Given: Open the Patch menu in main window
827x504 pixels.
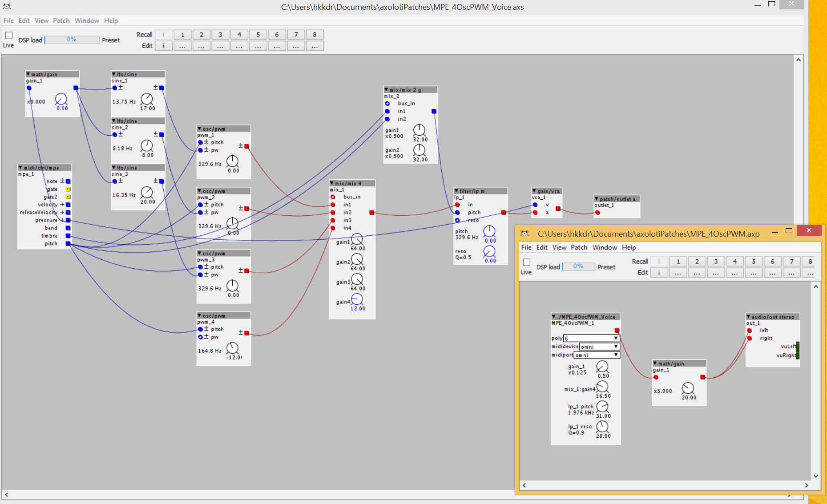Looking at the screenshot, I should pos(61,20).
